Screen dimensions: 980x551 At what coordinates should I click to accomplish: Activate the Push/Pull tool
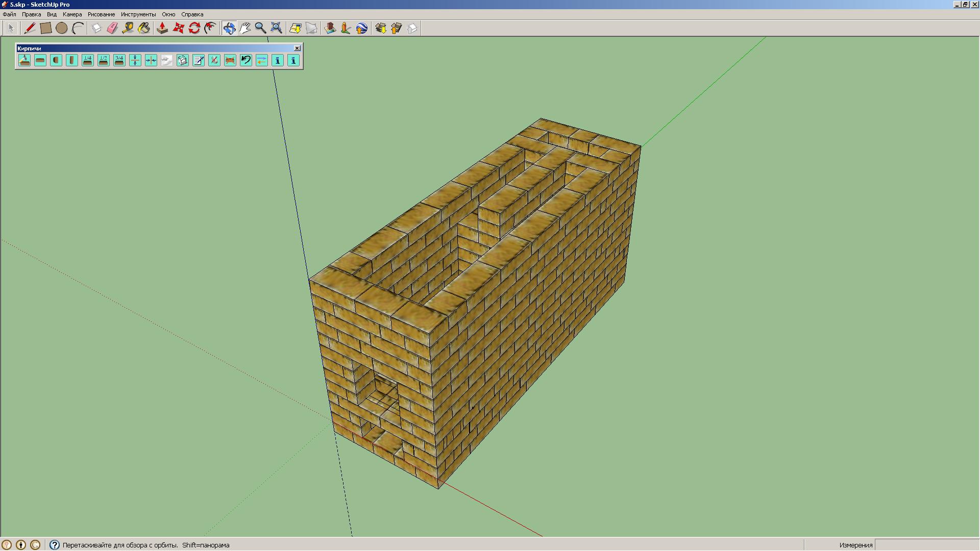[x=162, y=28]
